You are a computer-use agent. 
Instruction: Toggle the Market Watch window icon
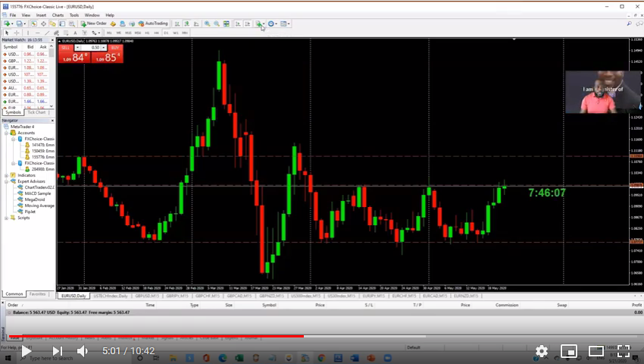coord(33,24)
